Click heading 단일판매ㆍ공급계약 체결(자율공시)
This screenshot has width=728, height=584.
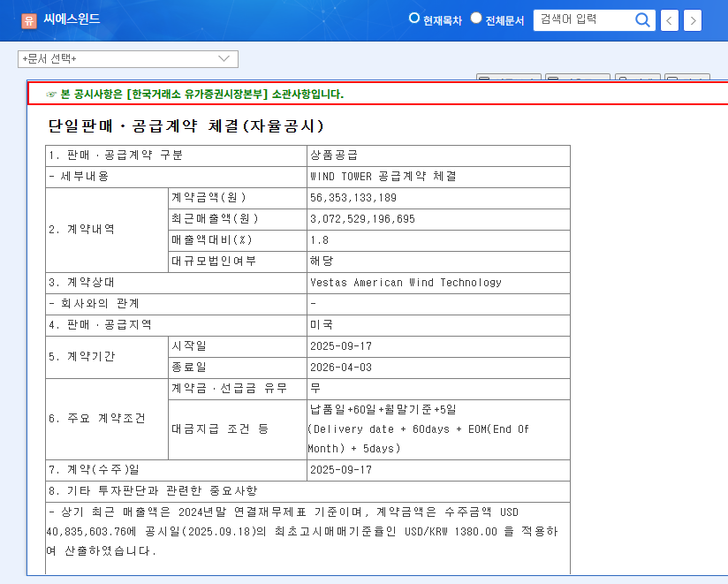(x=186, y=125)
